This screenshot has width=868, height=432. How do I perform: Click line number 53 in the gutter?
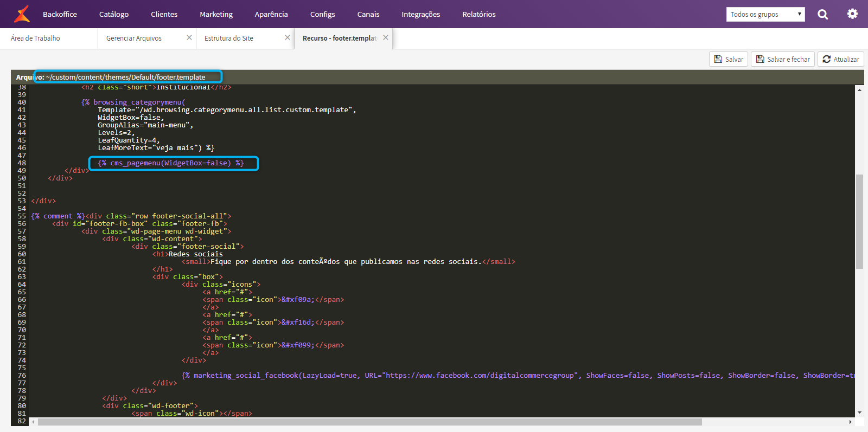pos(22,201)
